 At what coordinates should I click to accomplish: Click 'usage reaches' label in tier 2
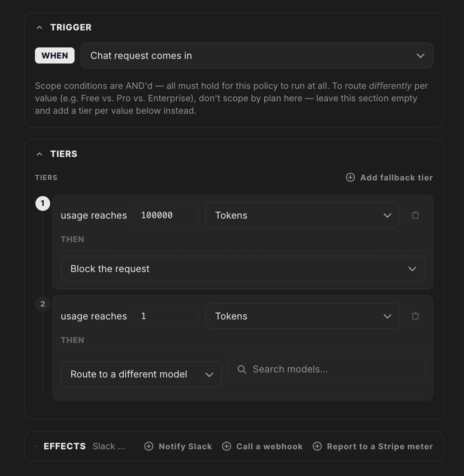(x=94, y=316)
